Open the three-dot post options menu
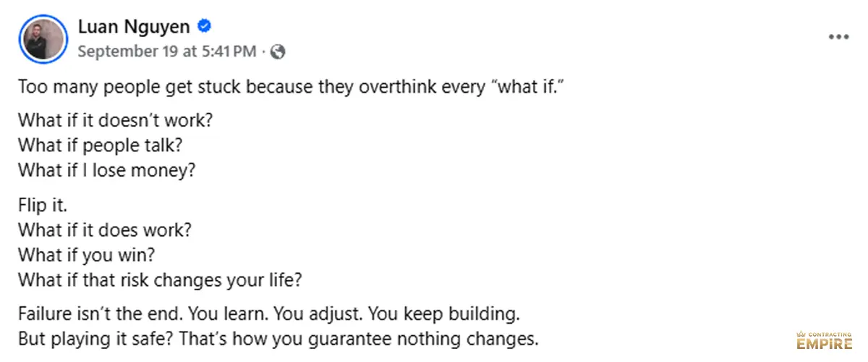Screen dimensions: 868x362 838,37
